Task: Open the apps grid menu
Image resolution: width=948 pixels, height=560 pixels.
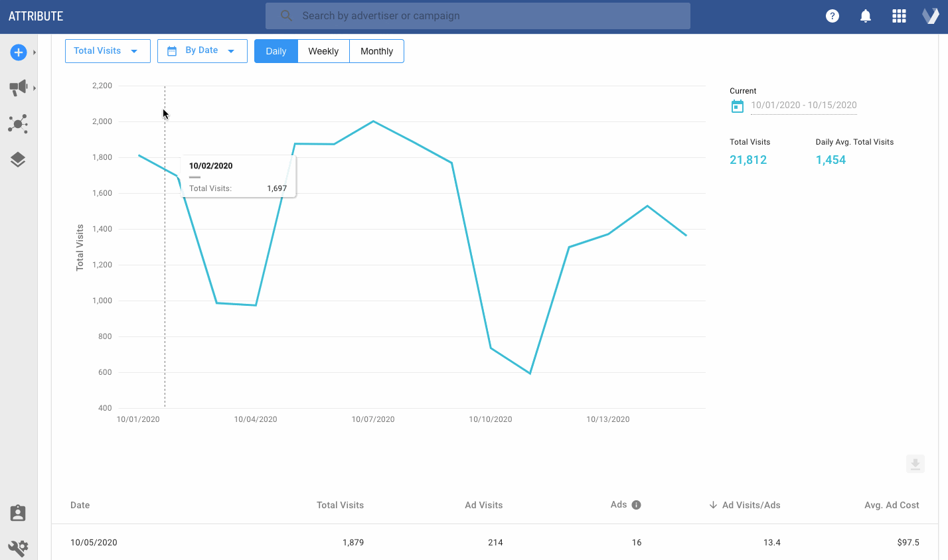Action: (x=899, y=16)
